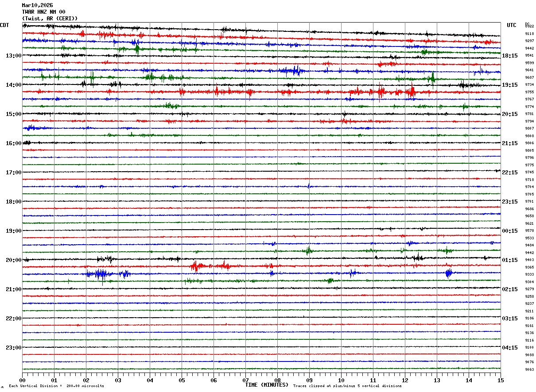Click the 19:15 UTC time label
Image resolution: width=536 pixels, height=392 pixels.
(510, 85)
